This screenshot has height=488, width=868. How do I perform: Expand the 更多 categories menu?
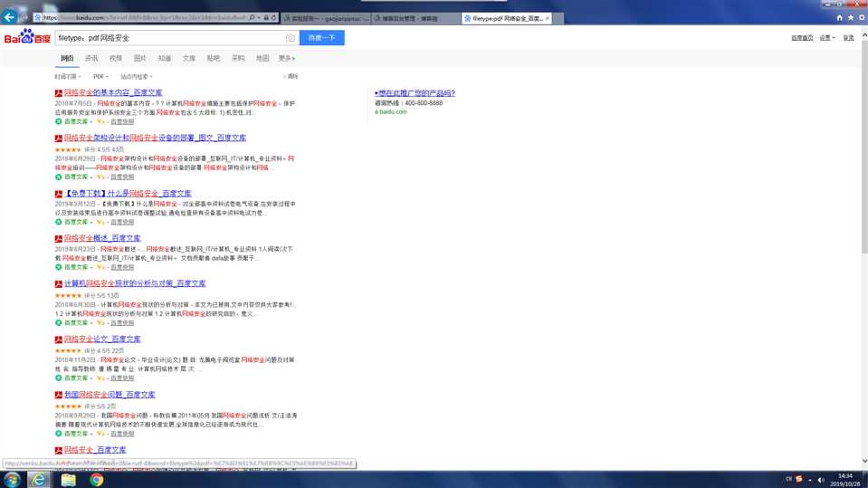pos(287,58)
